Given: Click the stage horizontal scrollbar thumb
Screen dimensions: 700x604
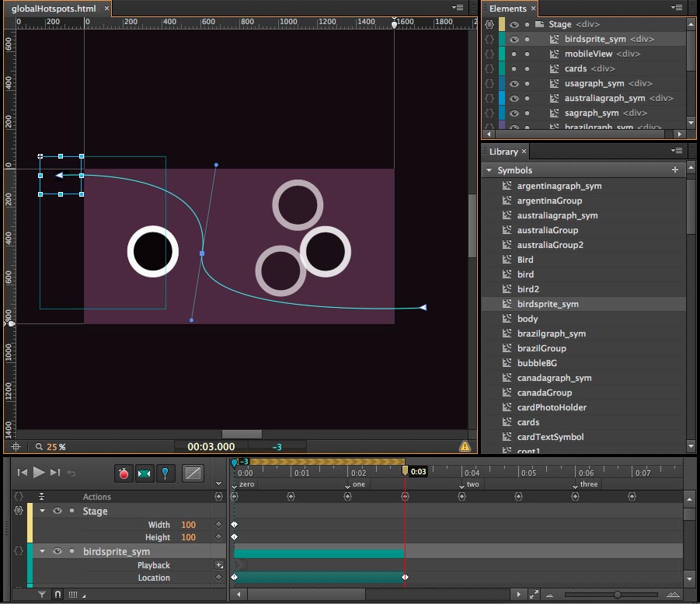Looking at the screenshot, I should coord(242,435).
